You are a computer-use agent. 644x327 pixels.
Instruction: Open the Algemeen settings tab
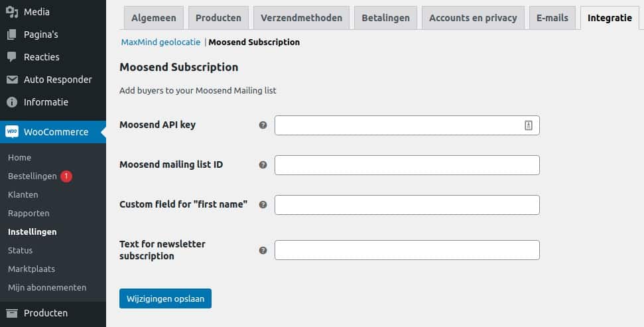click(154, 18)
